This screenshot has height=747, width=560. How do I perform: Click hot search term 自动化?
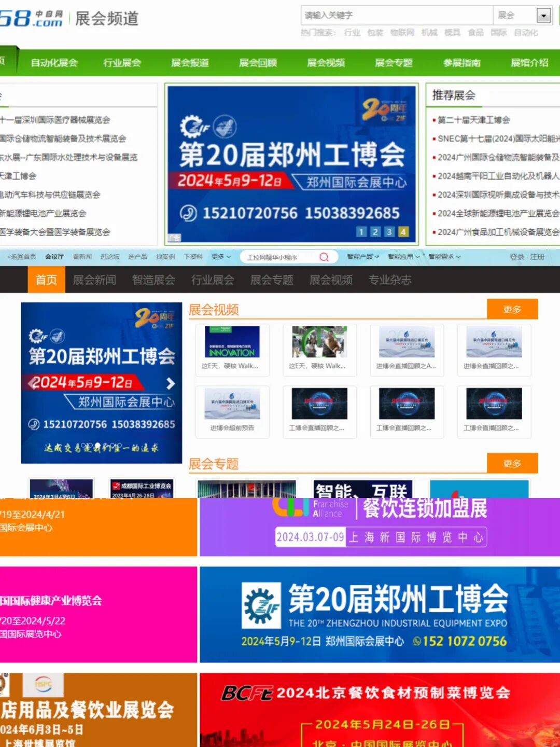526,32
